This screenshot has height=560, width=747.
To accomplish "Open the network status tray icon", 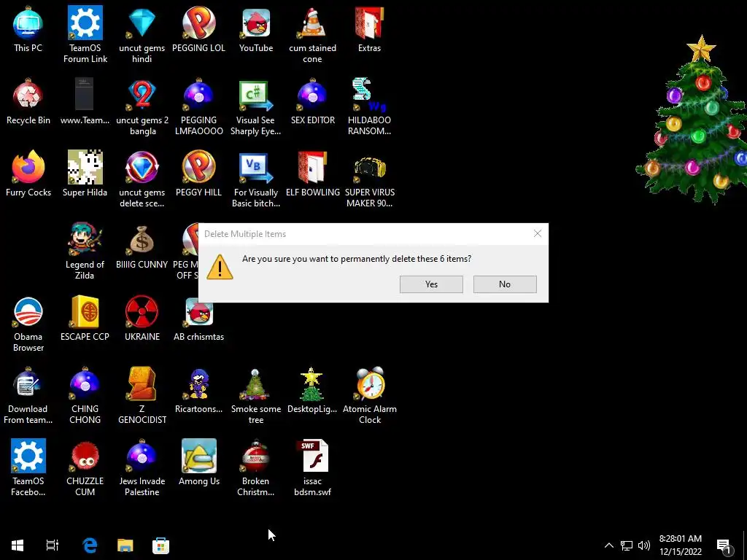I will click(x=627, y=545).
